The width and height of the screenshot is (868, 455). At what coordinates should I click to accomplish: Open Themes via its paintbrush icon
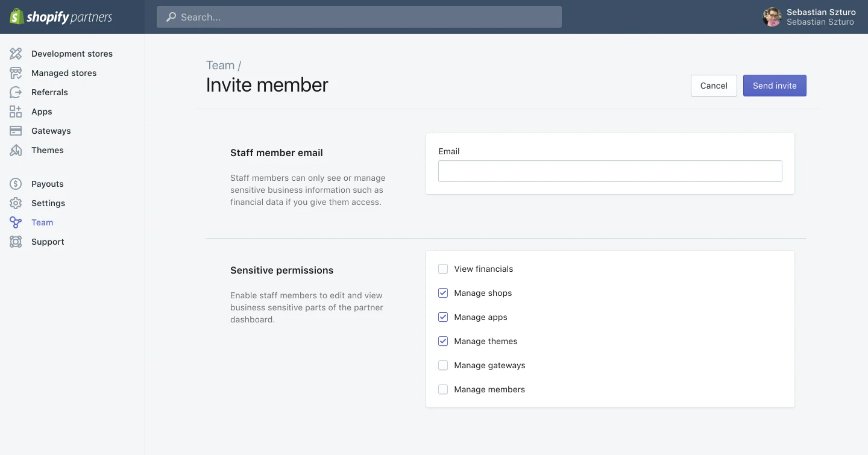(x=16, y=149)
